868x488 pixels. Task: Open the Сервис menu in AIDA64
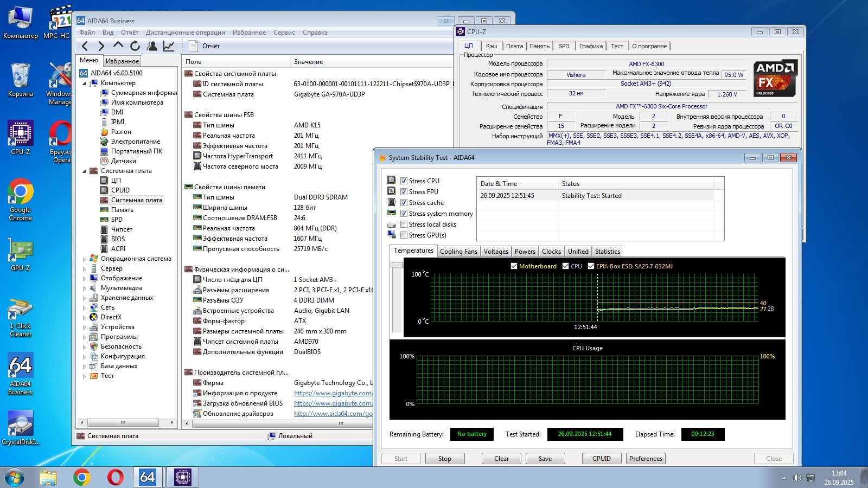tap(284, 33)
